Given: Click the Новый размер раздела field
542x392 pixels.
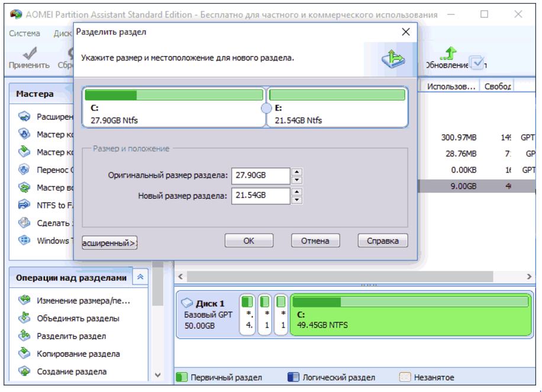Looking at the screenshot, I should point(260,196).
